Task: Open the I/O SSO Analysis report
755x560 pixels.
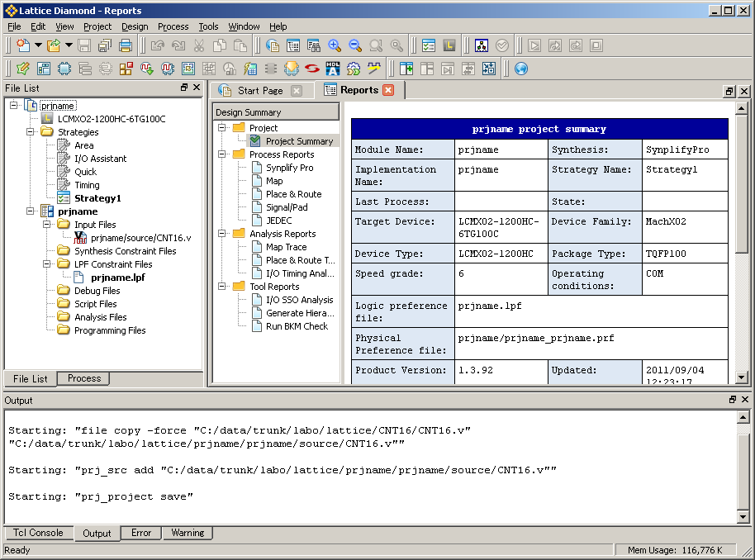Action: 300,300
